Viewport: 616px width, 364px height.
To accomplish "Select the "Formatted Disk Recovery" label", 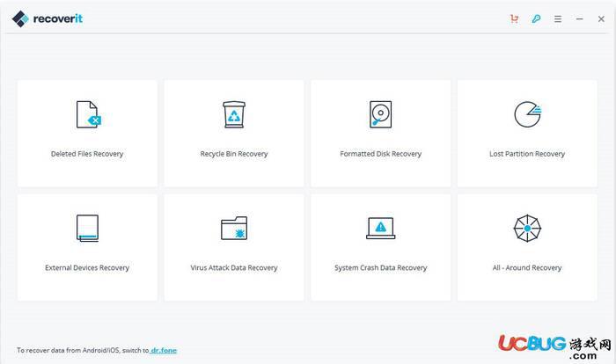I will click(381, 154).
